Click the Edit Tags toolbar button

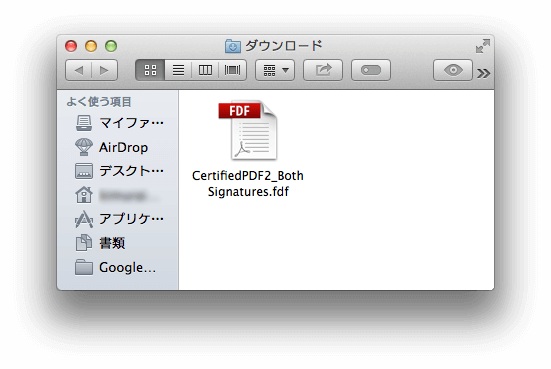[x=371, y=70]
